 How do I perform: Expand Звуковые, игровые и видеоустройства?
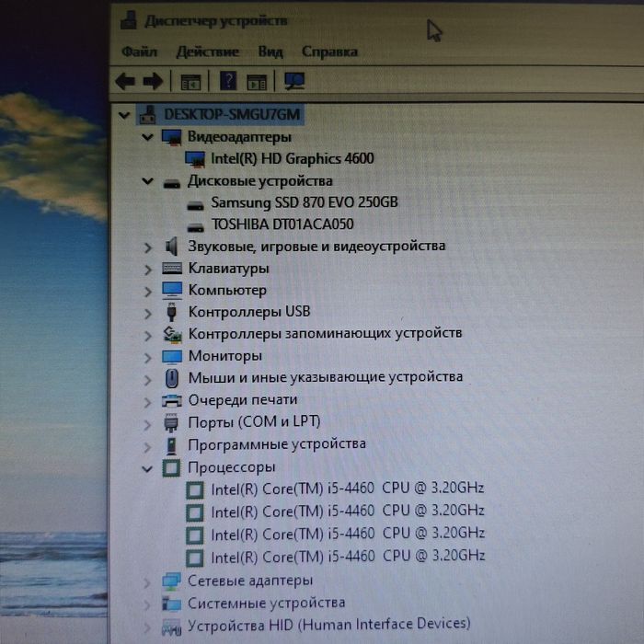pos(148,247)
